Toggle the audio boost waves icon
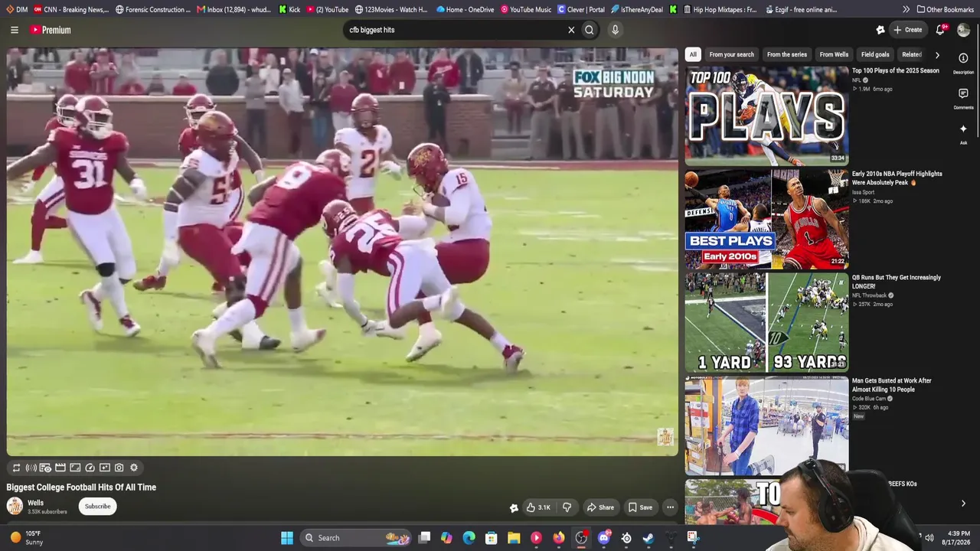The height and width of the screenshot is (551, 980). [x=31, y=468]
